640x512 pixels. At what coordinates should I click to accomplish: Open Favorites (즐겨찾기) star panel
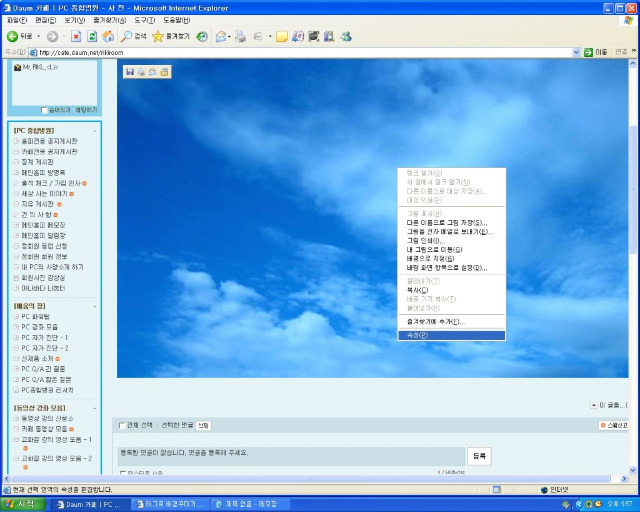pos(171,37)
